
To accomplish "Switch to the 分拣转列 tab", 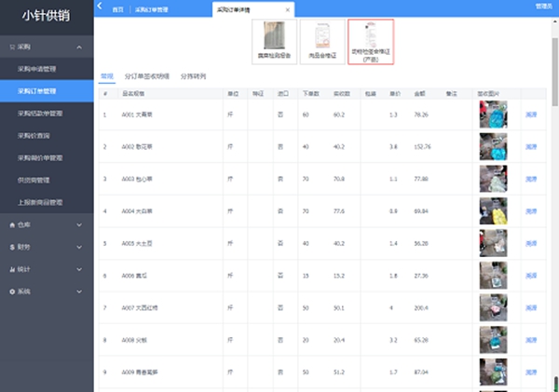I will 193,74.
